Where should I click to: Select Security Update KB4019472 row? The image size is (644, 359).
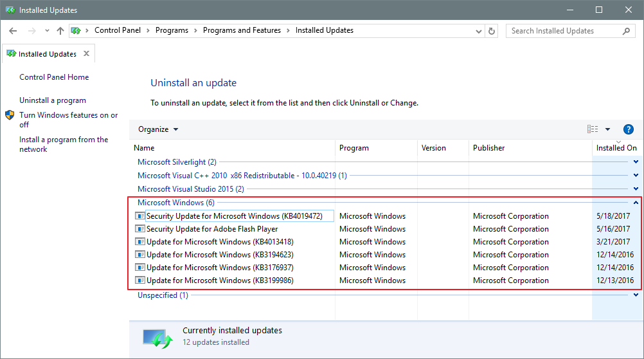(234, 216)
